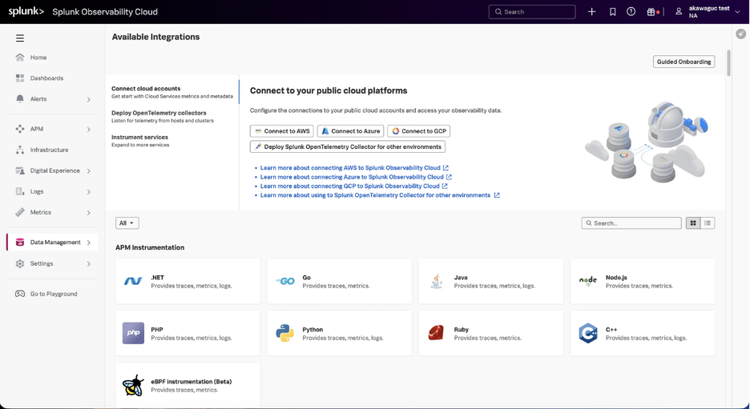750x409 pixels.
Task: Click the Python logo icon
Action: pyautogui.click(x=285, y=333)
